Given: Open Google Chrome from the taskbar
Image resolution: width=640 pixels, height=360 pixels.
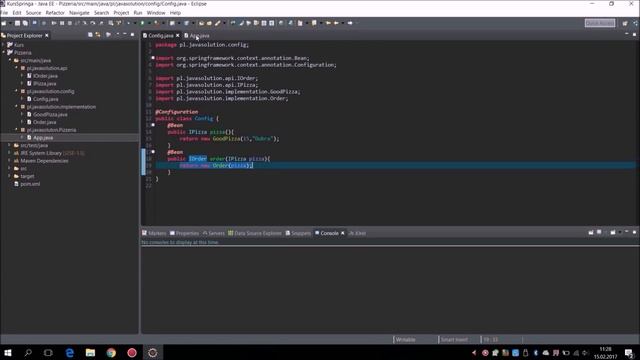Looking at the screenshot, I should pyautogui.click(x=111, y=353).
